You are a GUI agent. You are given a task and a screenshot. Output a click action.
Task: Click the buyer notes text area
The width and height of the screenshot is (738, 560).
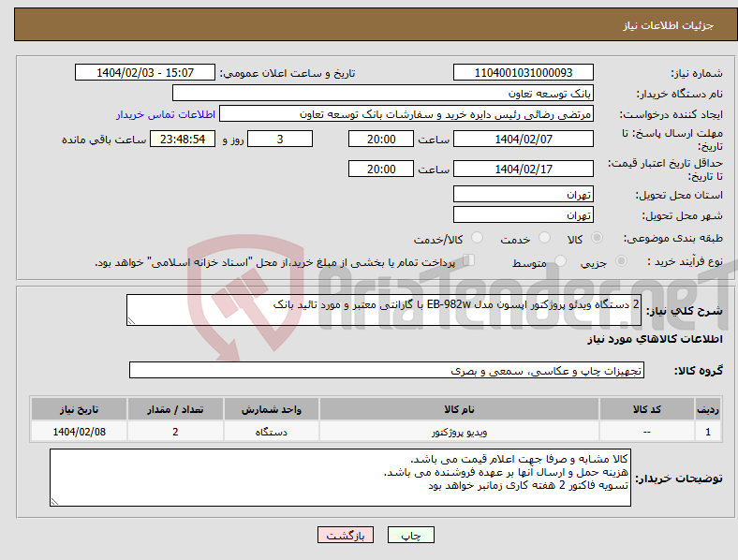[x=340, y=478]
